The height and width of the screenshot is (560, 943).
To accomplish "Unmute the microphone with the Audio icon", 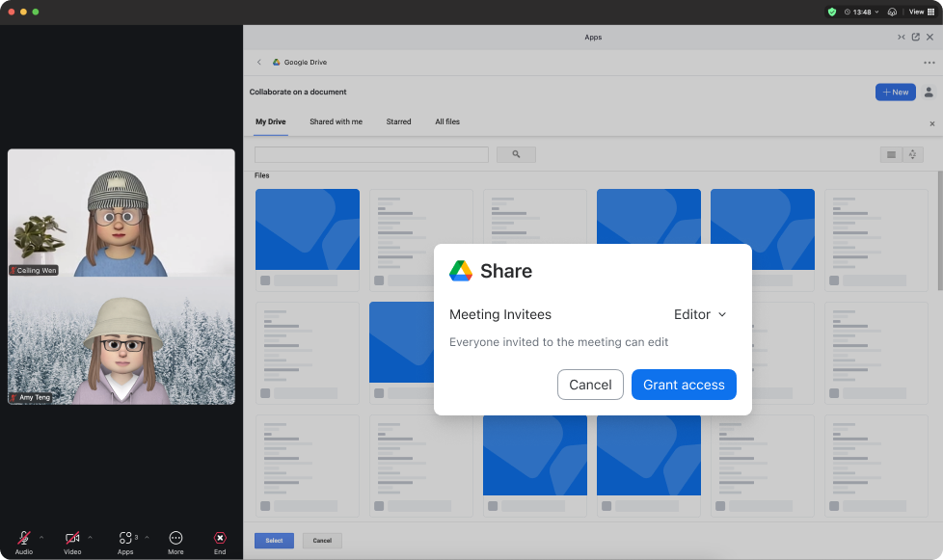I will 23,538.
